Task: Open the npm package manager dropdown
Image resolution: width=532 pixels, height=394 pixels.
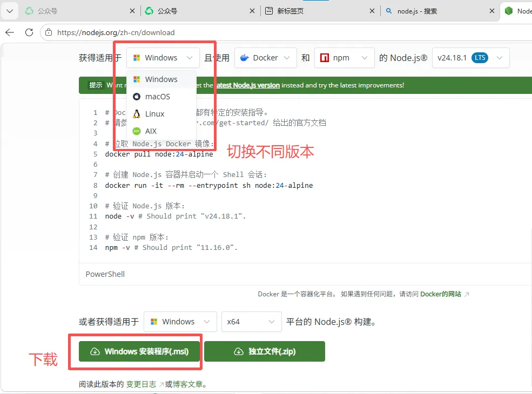Action: coord(344,58)
